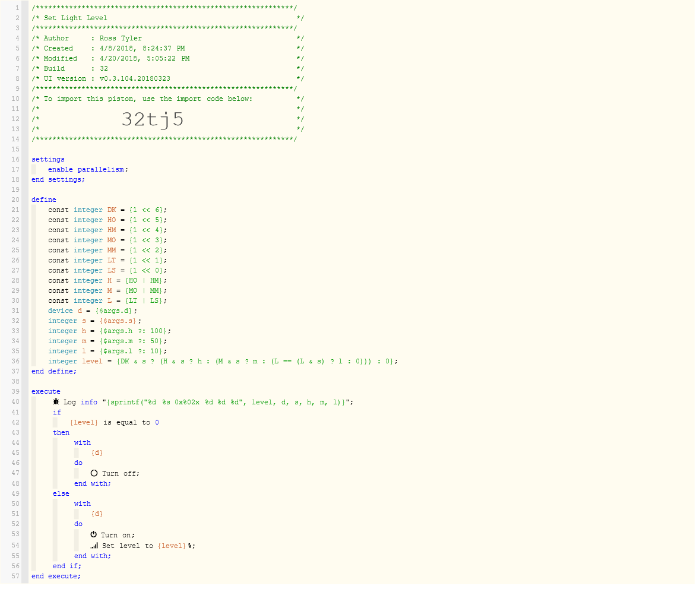
Task: Click the 'then' keyword
Action: tap(61, 433)
